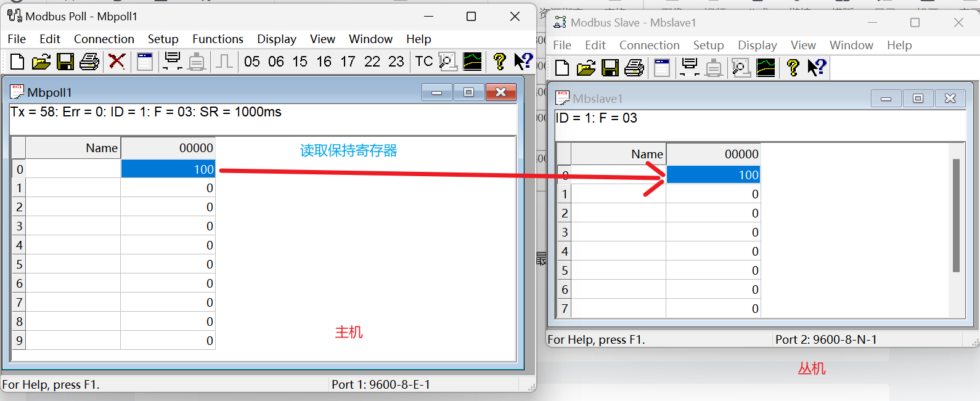
Task: Click Print icon in Modbus Poll toolbar
Action: tap(89, 62)
